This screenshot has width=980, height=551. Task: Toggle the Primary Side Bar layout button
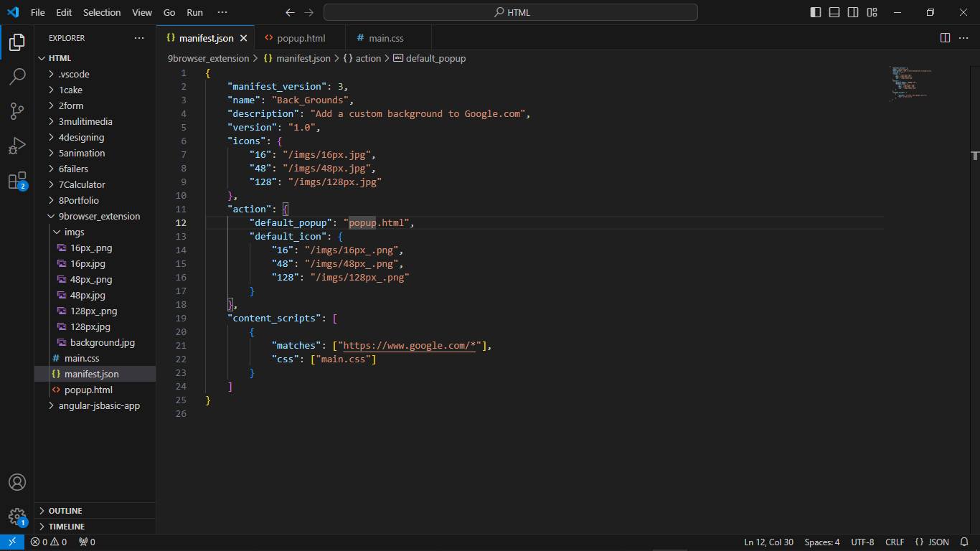pyautogui.click(x=816, y=12)
